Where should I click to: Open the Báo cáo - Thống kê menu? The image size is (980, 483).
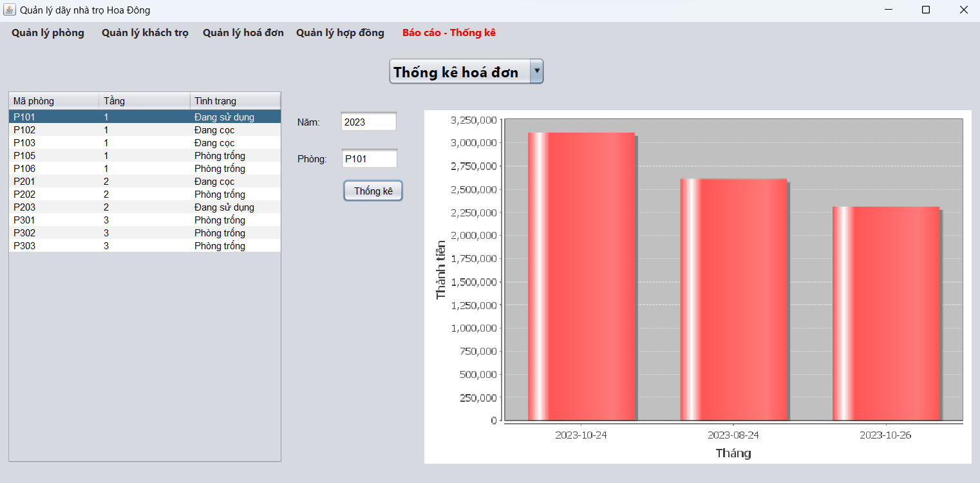point(449,33)
